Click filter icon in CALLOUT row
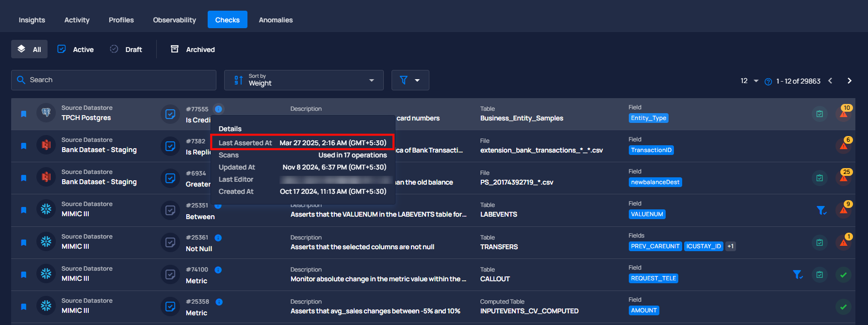This screenshot has height=325, width=868. 798,274
